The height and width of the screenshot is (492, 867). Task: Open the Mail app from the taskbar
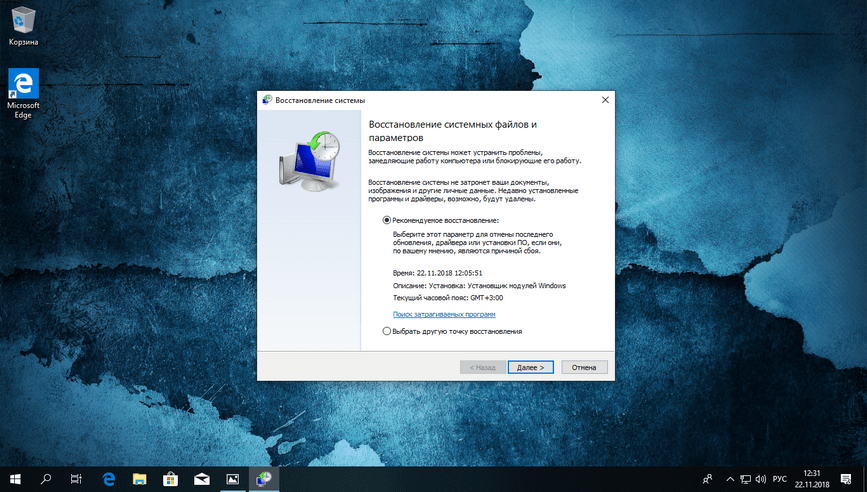(x=201, y=479)
